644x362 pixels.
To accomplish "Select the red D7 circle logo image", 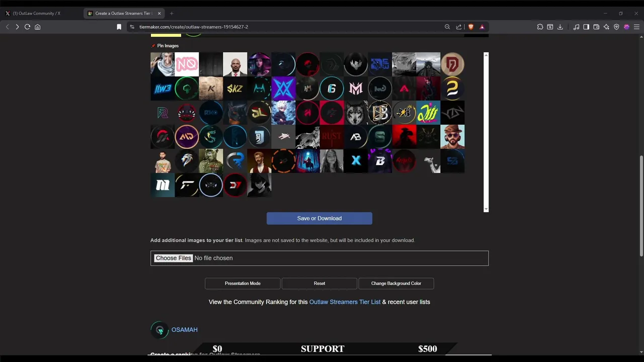I will 235,185.
